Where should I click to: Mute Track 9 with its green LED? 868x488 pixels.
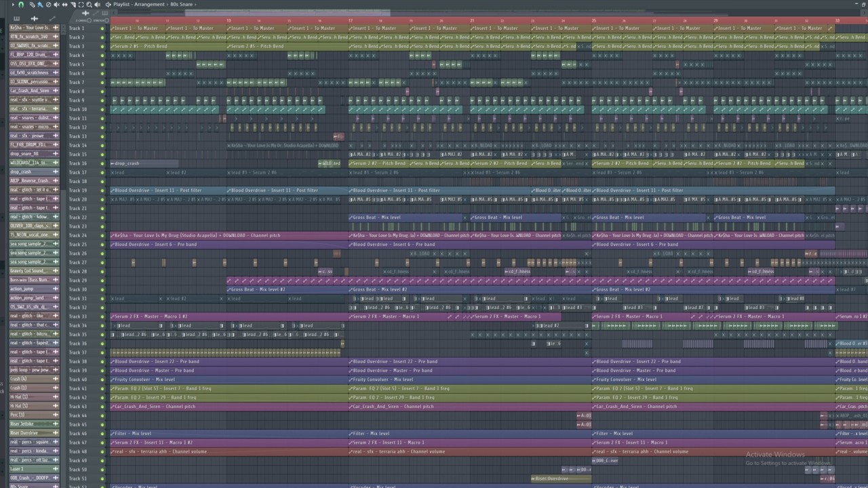tap(103, 100)
